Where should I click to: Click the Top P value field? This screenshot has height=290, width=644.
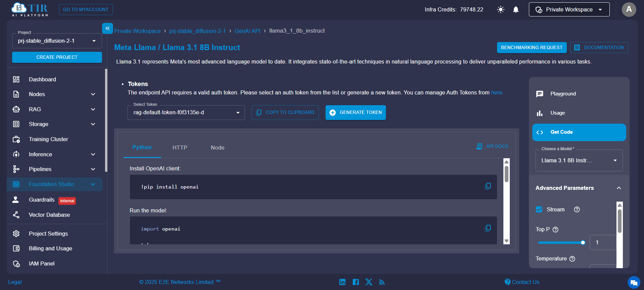point(603,242)
